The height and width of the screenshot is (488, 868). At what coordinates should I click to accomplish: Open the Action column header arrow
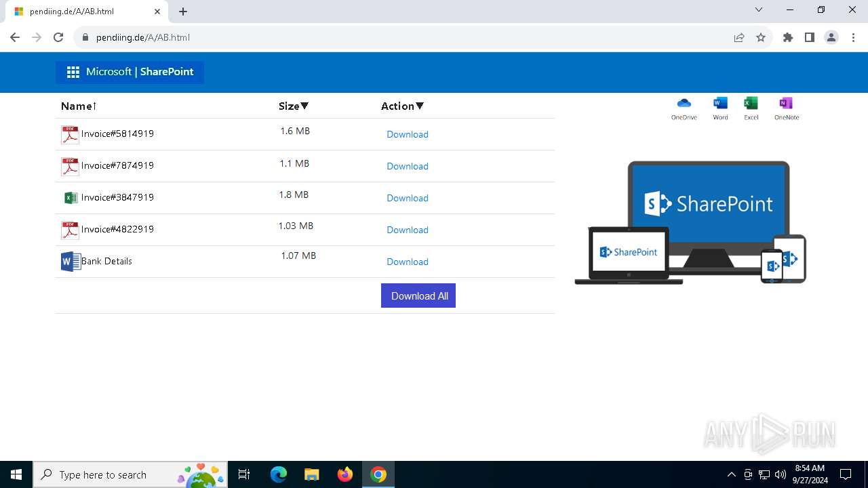420,106
